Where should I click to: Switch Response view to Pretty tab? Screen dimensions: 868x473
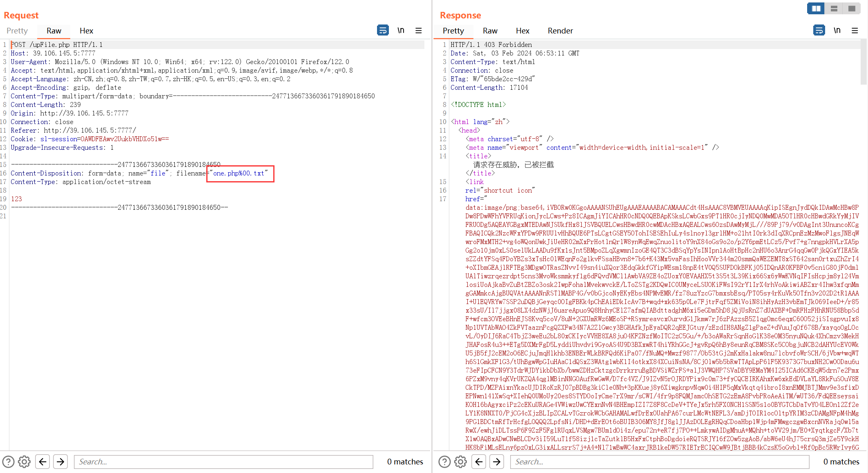tap(453, 31)
